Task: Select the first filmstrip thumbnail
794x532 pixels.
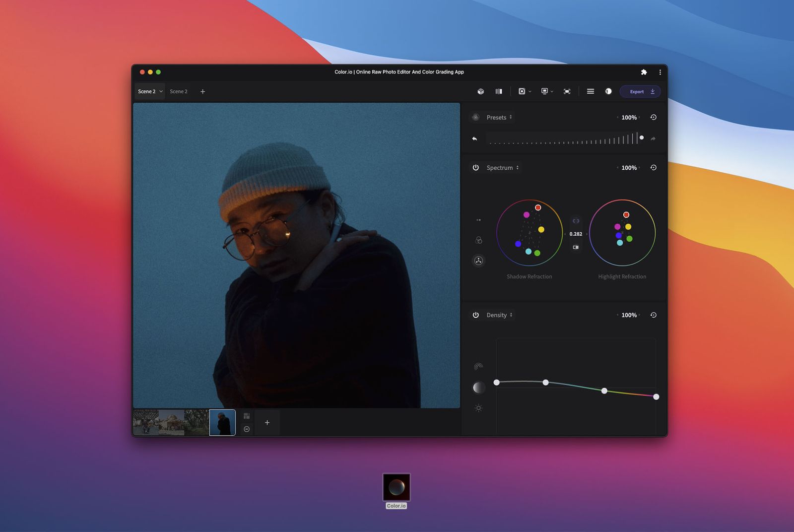Action: coord(146,422)
